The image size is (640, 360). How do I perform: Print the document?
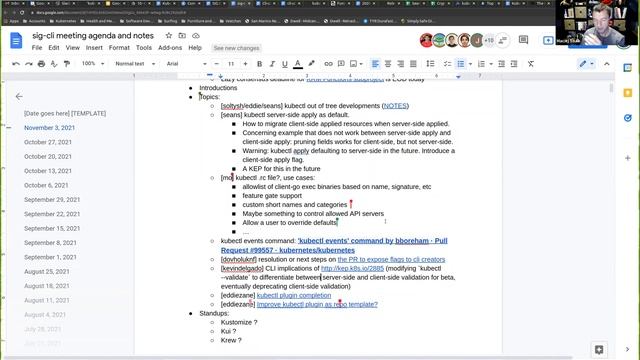coord(41,64)
